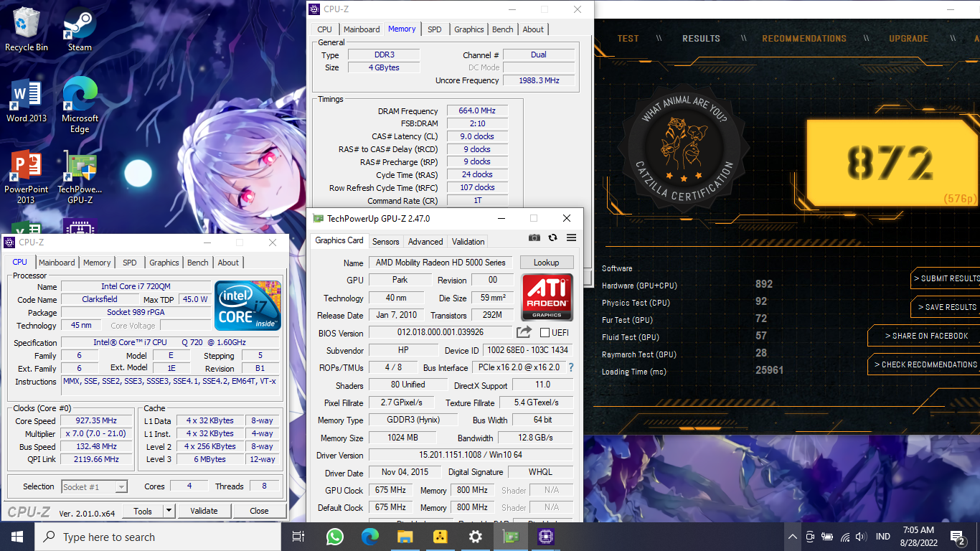Click the Tools button in CPU-Z
This screenshot has height=551, width=980.
[x=143, y=511]
